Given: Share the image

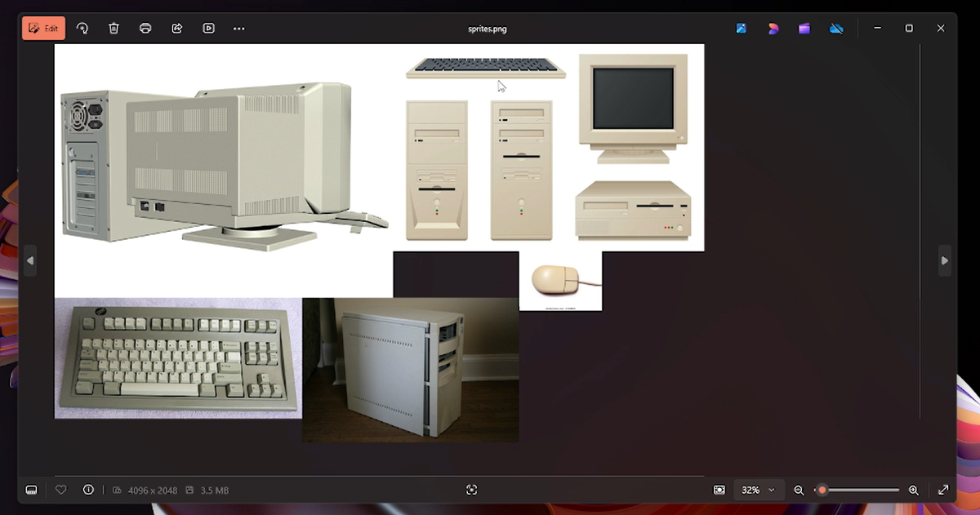Looking at the screenshot, I should pyautogui.click(x=176, y=28).
